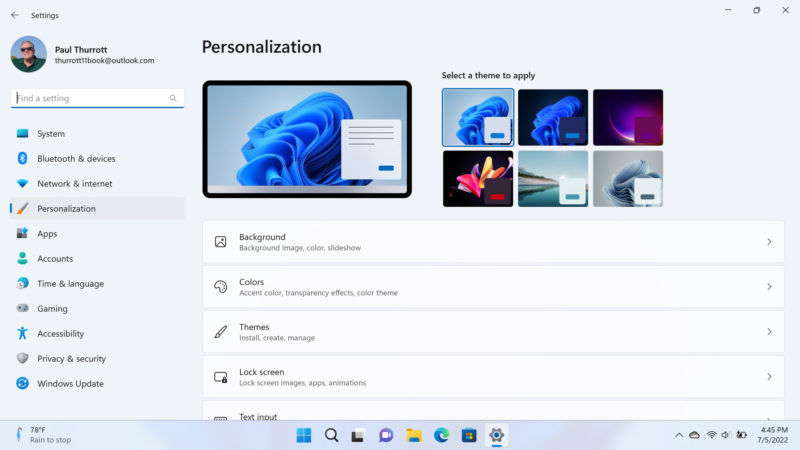Screen dimensions: 800x450
Task: Open Background image, color, slideshow row
Action: tap(493, 242)
